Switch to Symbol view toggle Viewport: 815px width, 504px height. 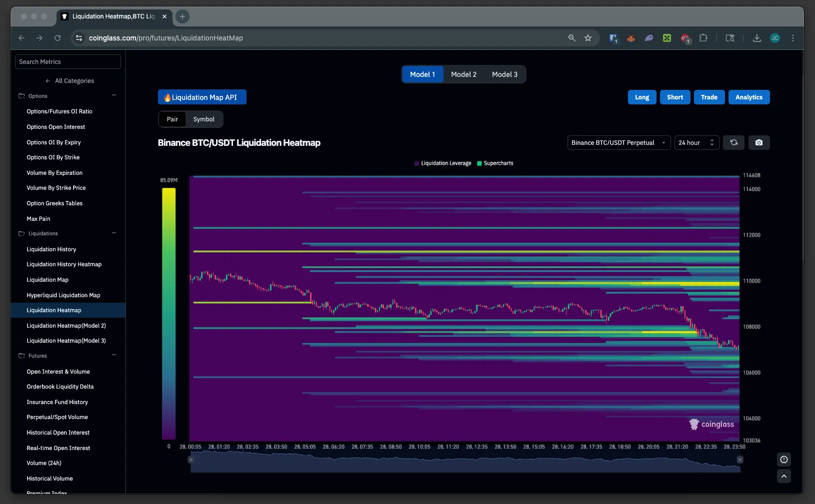203,119
